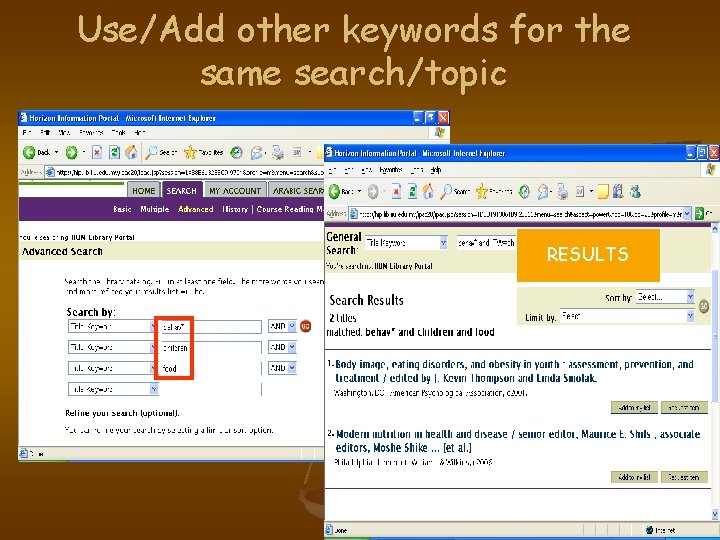Click the food keyword input field
The image size is (720, 540).
pos(211,368)
